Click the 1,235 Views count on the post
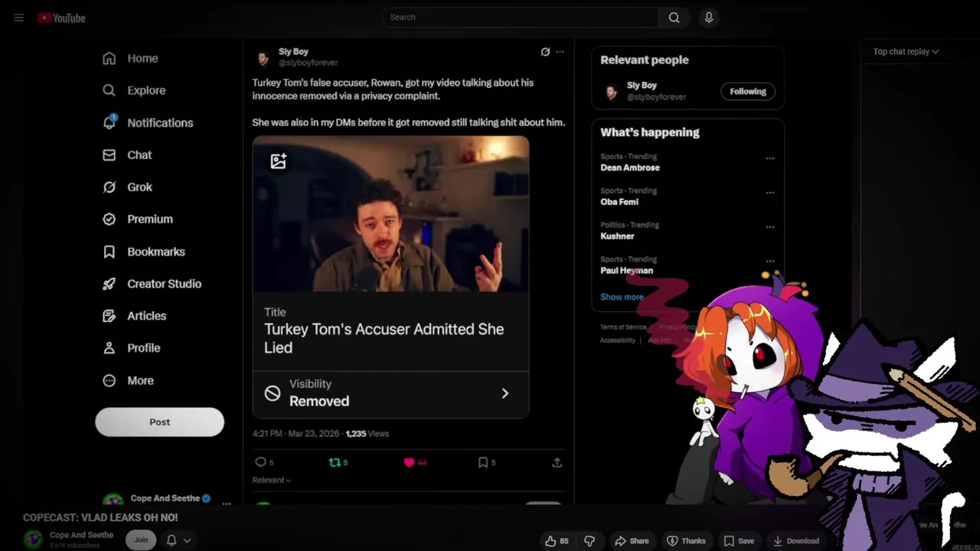Screen dimensions: 980x551 tap(367, 433)
